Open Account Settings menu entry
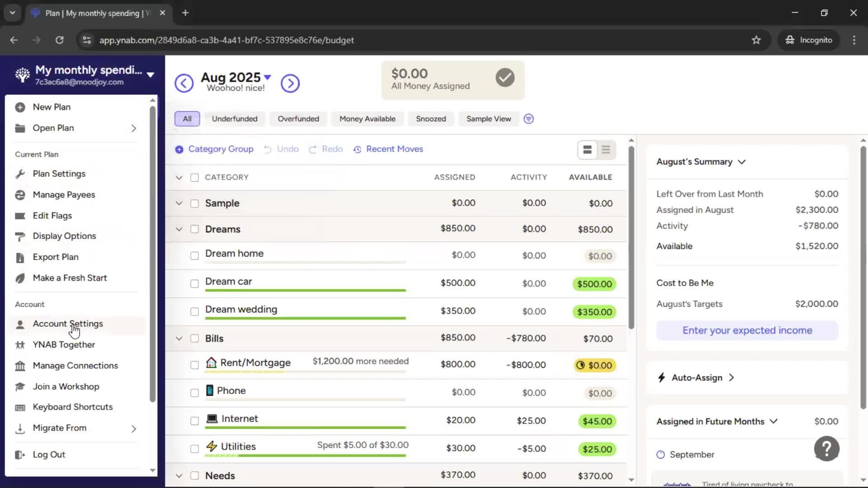This screenshot has width=868, height=488. tap(76, 324)
